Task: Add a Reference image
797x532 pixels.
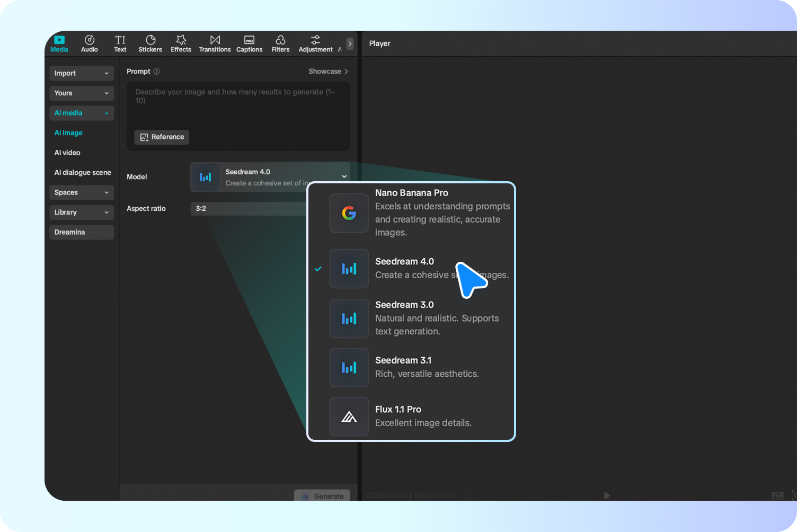Action: click(162, 137)
